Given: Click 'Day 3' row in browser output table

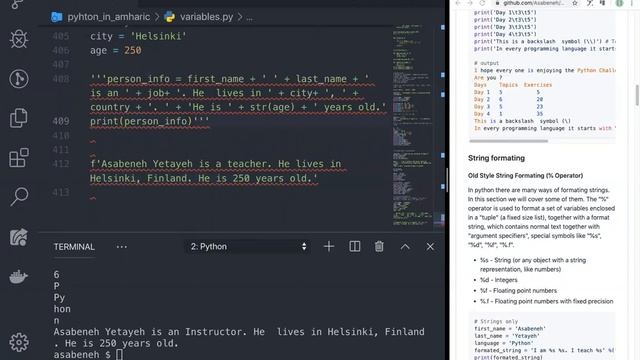Looking at the screenshot, I should click(508, 107).
